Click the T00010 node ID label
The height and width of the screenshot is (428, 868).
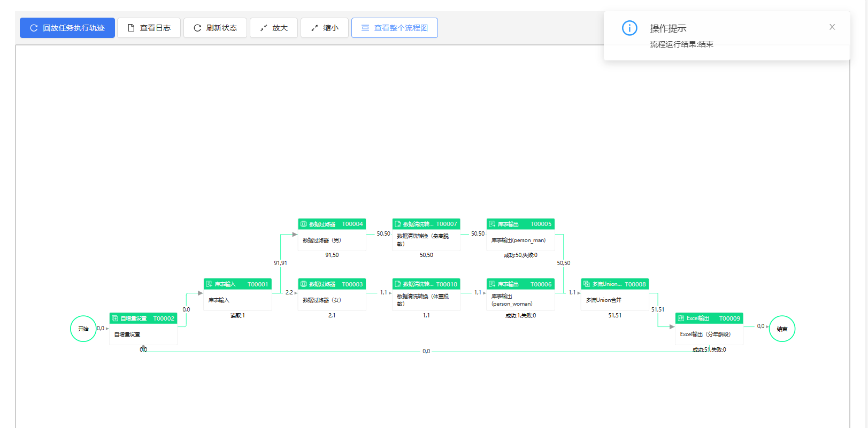point(447,284)
